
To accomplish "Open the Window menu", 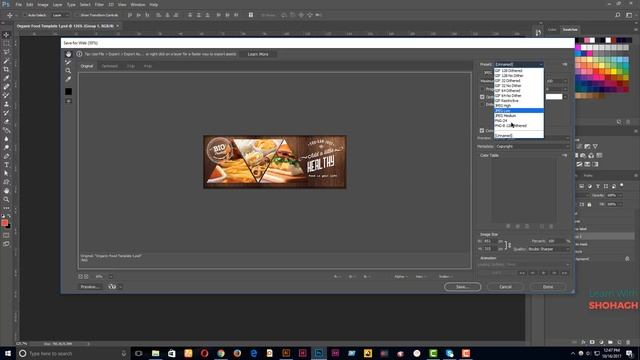I will [138, 4].
